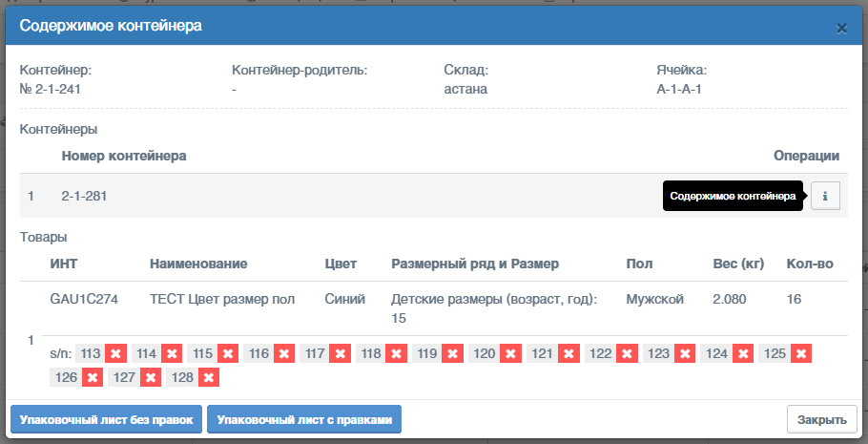Remove serial number 128

pos(209,377)
